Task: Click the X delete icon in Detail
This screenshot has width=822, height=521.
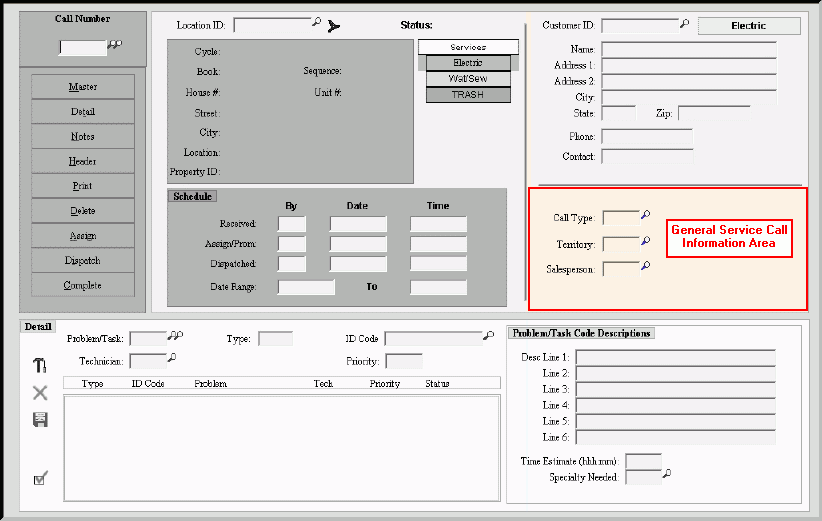Action: coord(40,393)
